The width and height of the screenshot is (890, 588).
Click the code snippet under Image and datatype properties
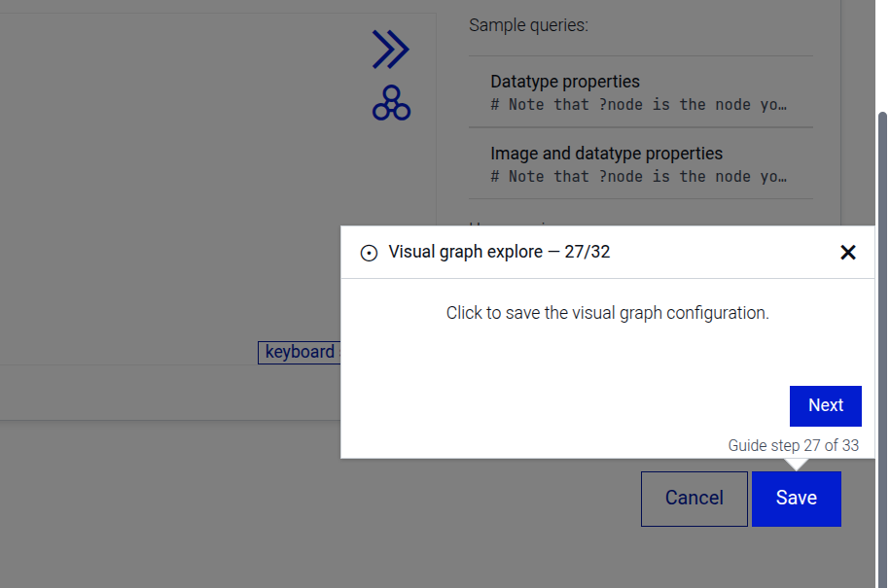(x=639, y=177)
